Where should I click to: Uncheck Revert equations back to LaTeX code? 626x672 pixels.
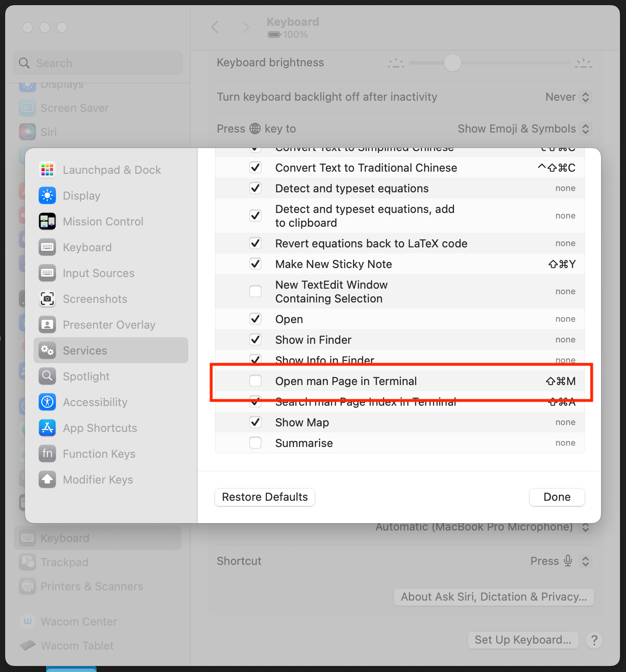click(255, 243)
